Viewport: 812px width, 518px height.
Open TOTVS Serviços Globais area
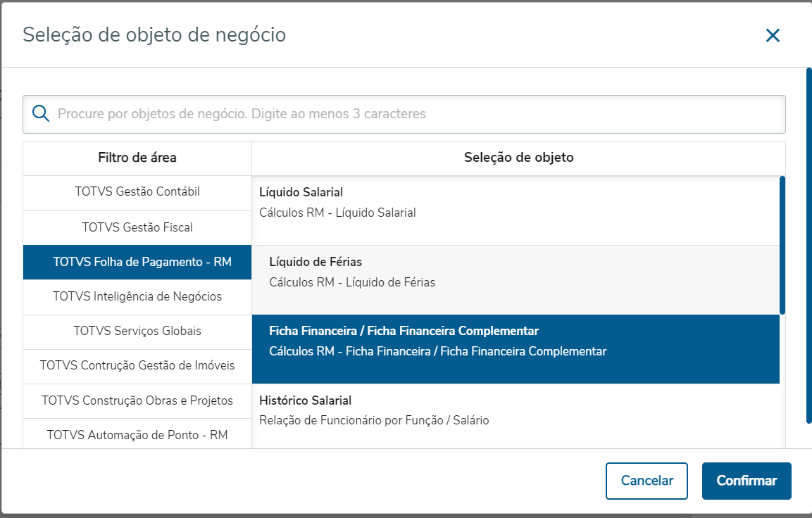137,331
